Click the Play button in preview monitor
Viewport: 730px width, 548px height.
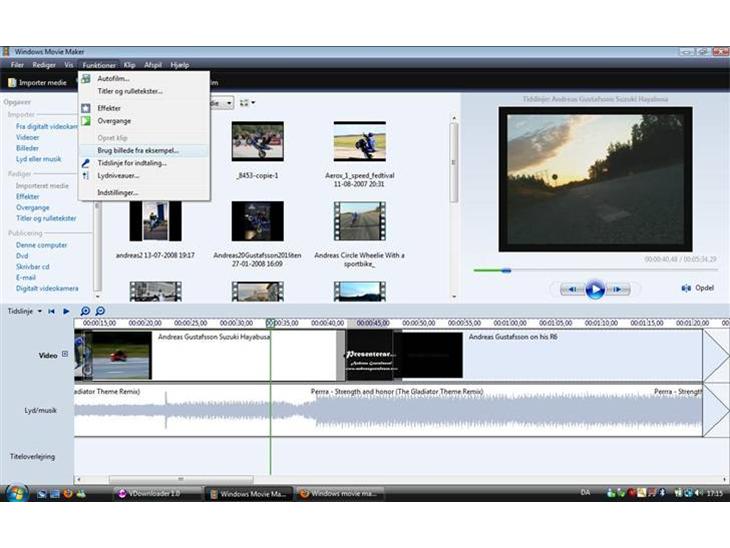point(595,290)
